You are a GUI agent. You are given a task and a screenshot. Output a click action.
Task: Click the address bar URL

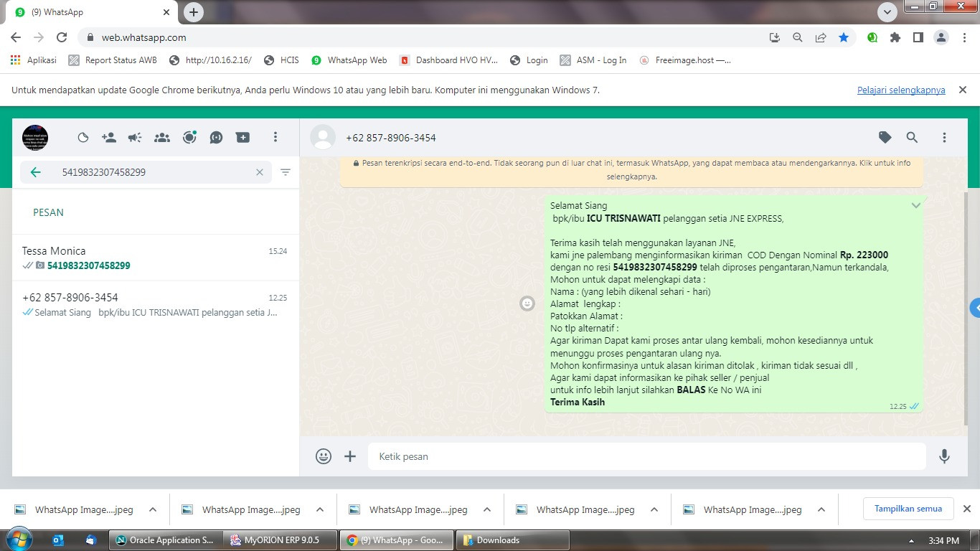143,37
